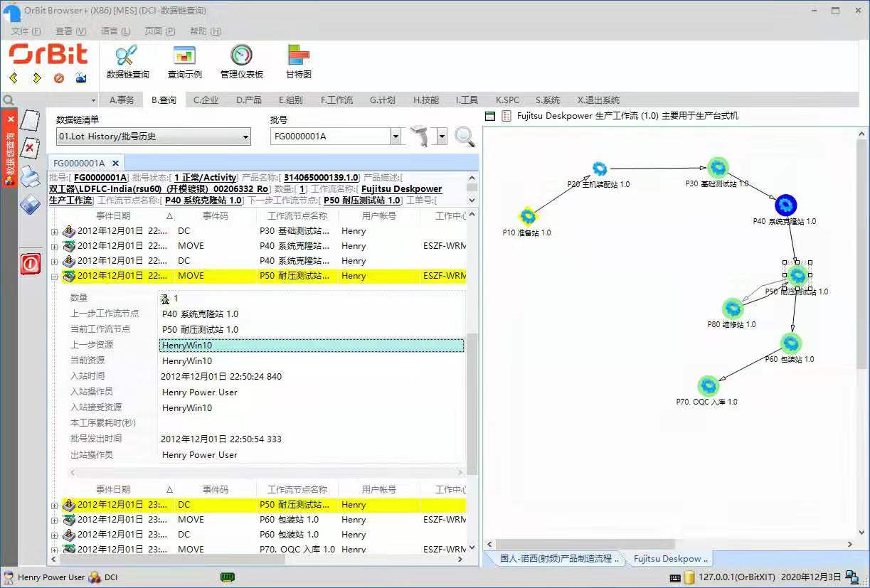Open the 甘特图 Gantt chart icon
The height and width of the screenshot is (588, 870).
pyautogui.click(x=297, y=60)
